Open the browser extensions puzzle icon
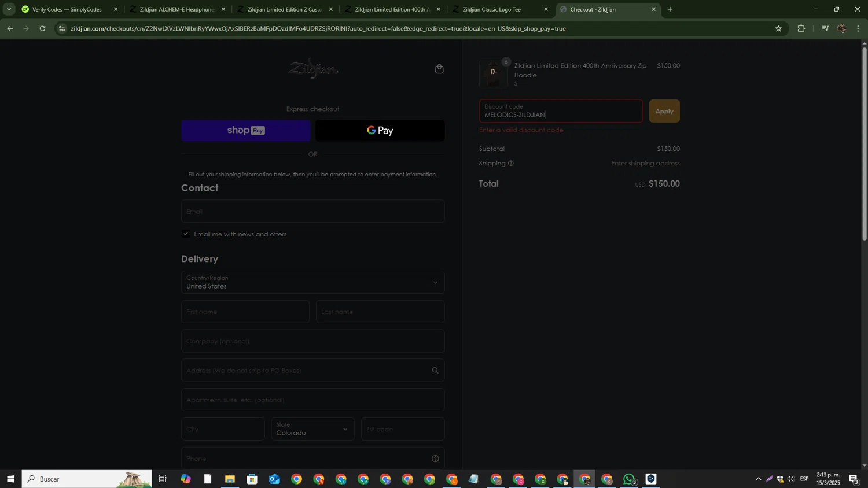Image resolution: width=868 pixels, height=488 pixels. pos(801,28)
